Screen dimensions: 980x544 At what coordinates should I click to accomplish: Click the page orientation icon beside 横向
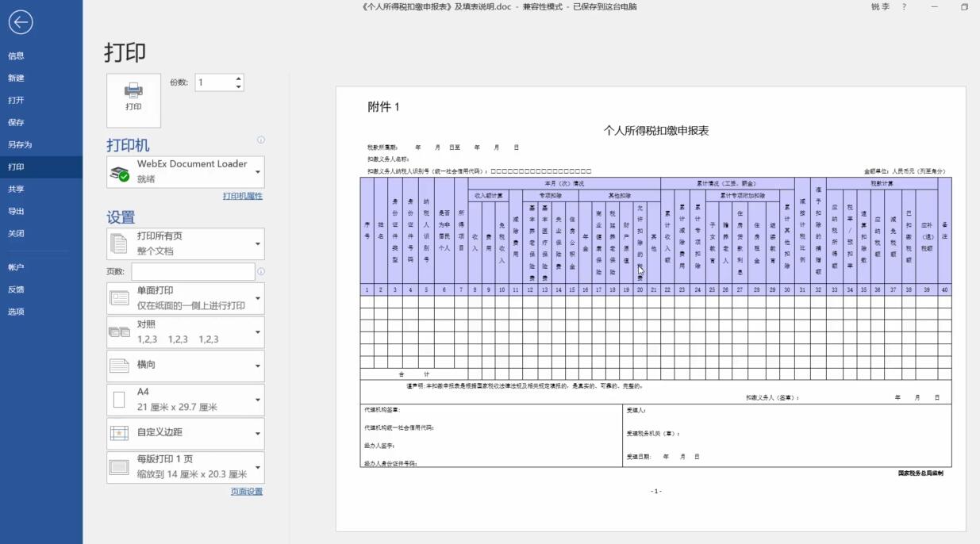tap(119, 366)
